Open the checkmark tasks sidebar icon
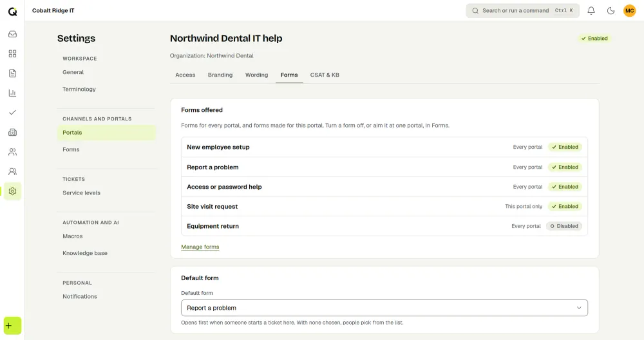This screenshot has height=340, width=644. coord(12,113)
